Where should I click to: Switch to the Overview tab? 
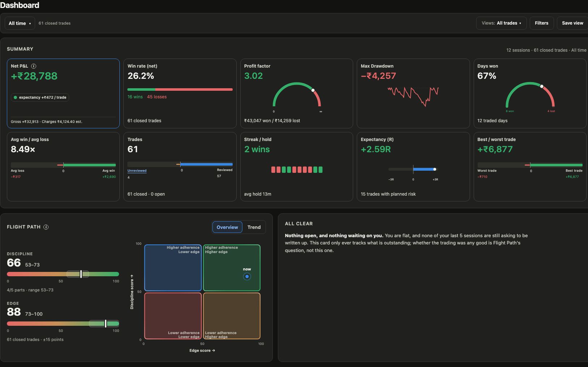point(227,227)
